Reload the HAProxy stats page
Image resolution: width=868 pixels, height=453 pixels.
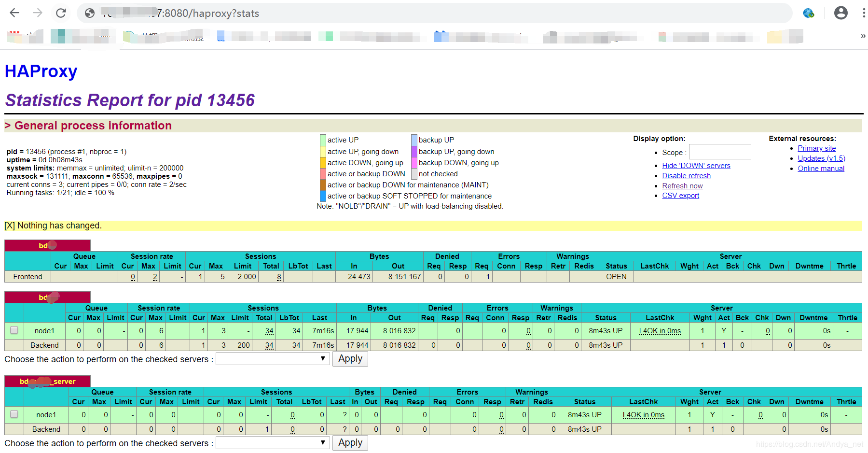click(x=61, y=13)
